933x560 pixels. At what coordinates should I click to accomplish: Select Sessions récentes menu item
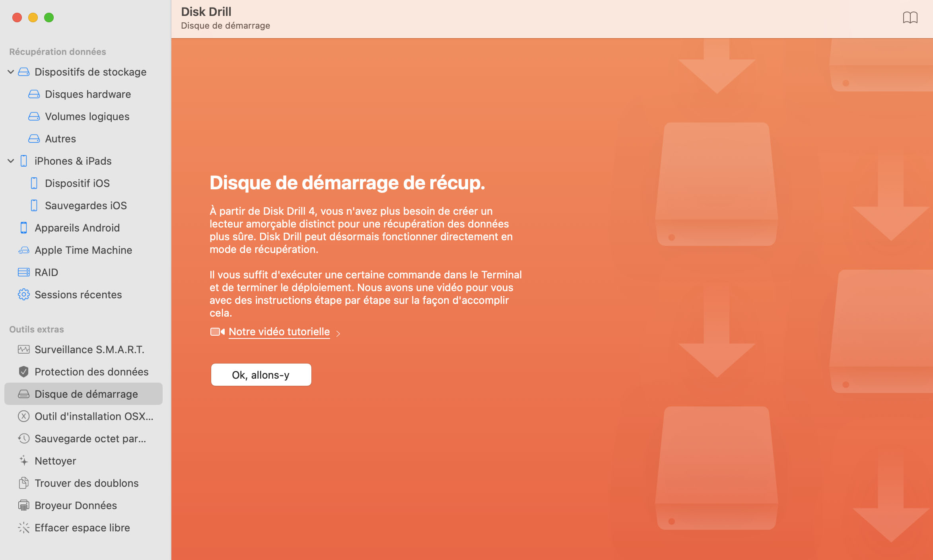point(78,294)
